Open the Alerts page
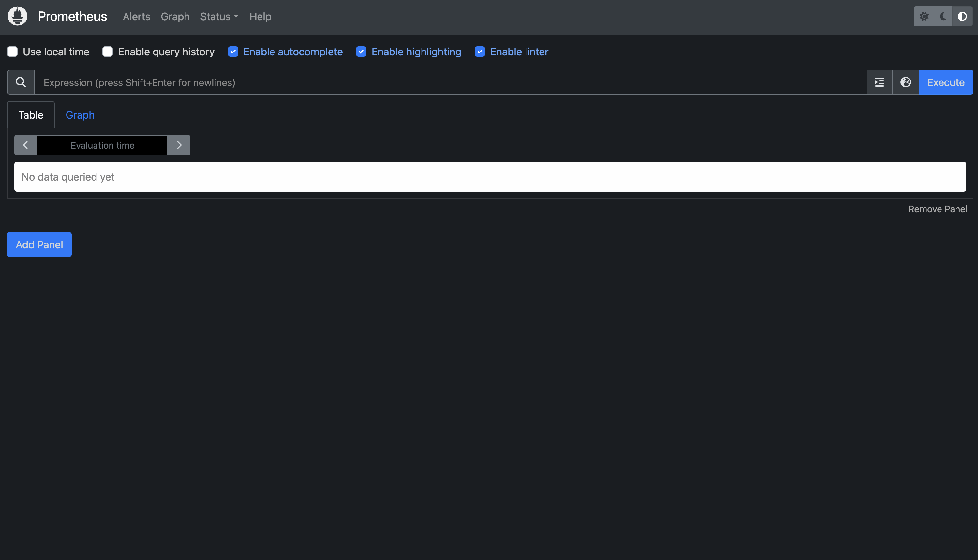Screen dimensions: 978x560 point(136,17)
